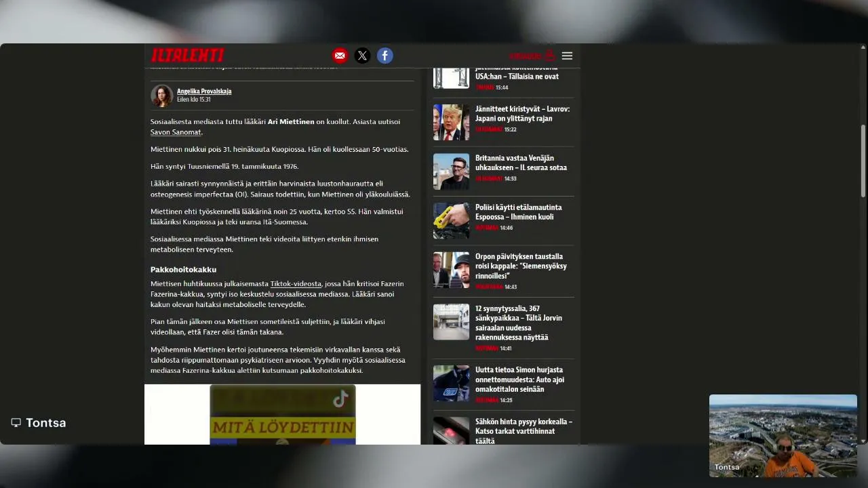Click the timestamp 'Eilen klo 15:31'
Image resolution: width=868 pixels, height=488 pixels.
194,100
